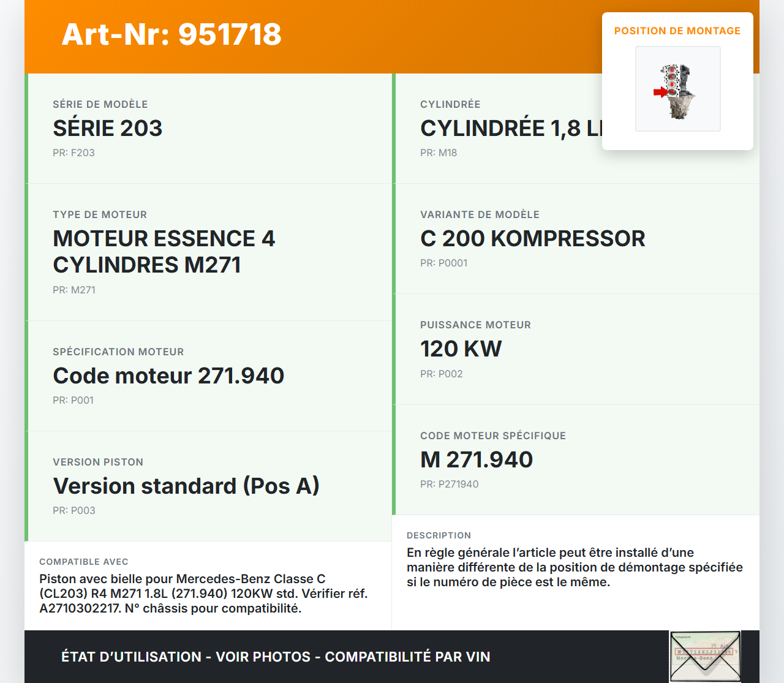The height and width of the screenshot is (683, 784).
Task: Select compatibility text starting "Piston avec bielle"
Action: click(x=203, y=594)
